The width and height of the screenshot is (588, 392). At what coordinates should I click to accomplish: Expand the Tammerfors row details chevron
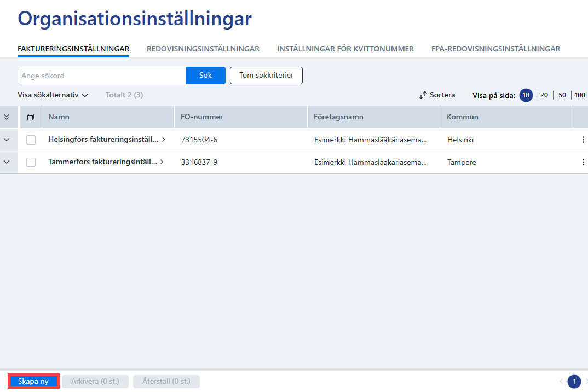tap(7, 162)
